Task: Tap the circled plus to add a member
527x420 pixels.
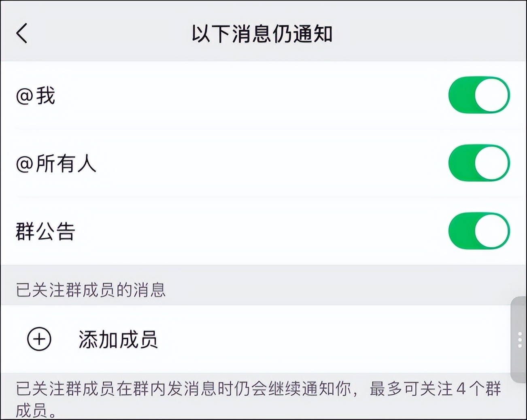Action: 38,339
